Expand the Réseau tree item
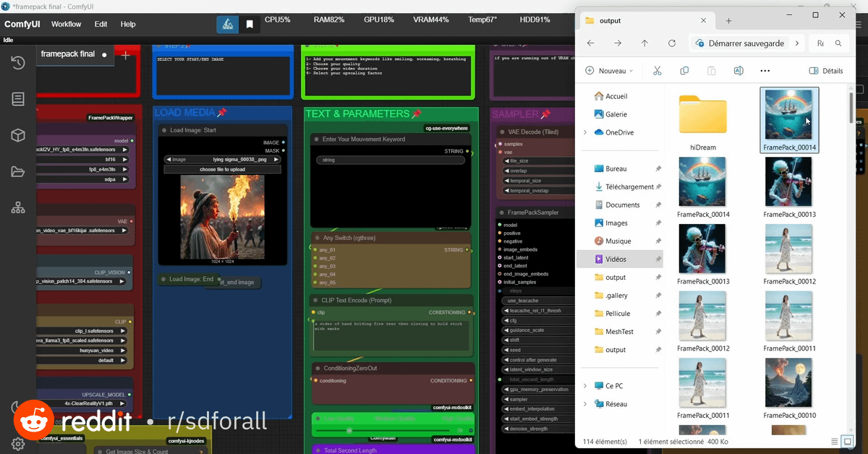The image size is (868, 454). [585, 404]
